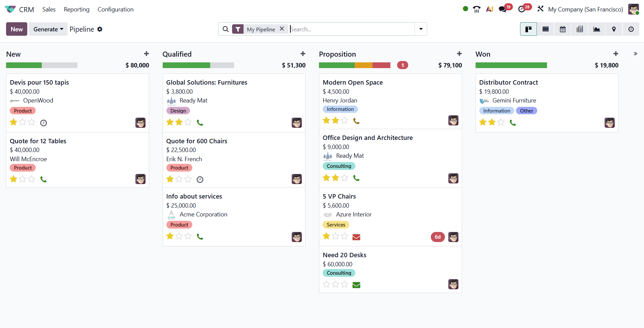The image size is (644, 328).
Task: Switch to the pivot view
Action: [580, 29]
